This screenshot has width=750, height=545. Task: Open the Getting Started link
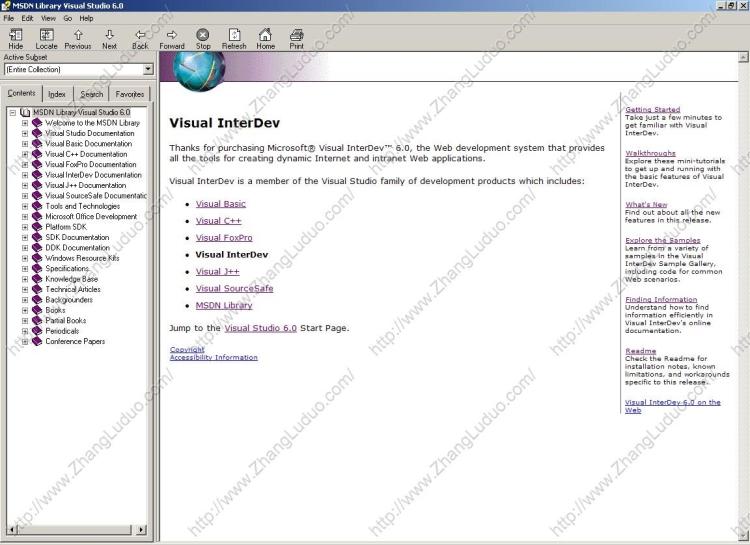(x=652, y=110)
